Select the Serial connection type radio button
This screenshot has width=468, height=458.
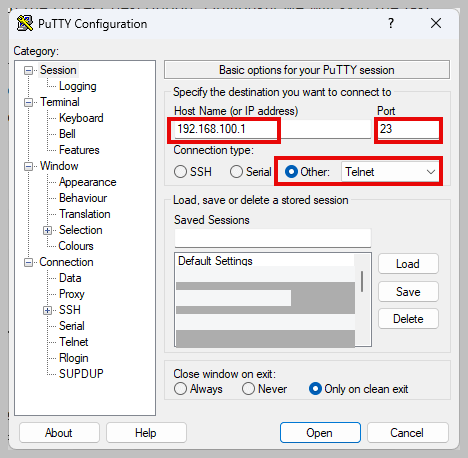click(236, 172)
